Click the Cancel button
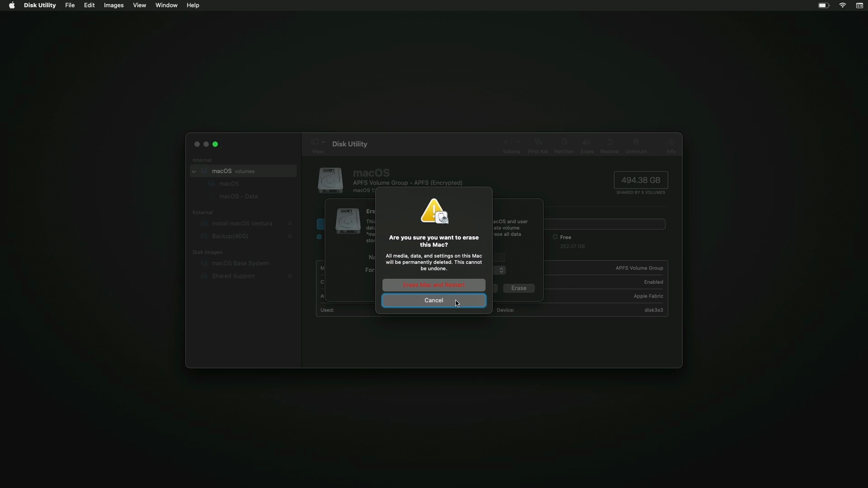Viewport: 868px width, 488px height. 434,300
